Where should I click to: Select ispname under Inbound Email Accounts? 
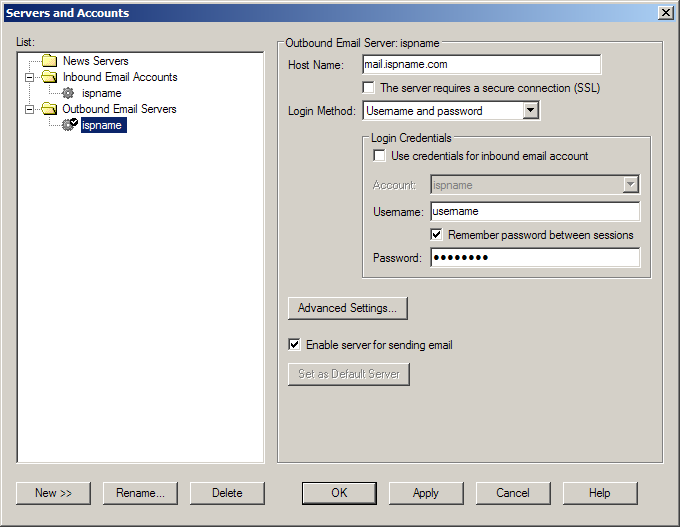coord(101,93)
